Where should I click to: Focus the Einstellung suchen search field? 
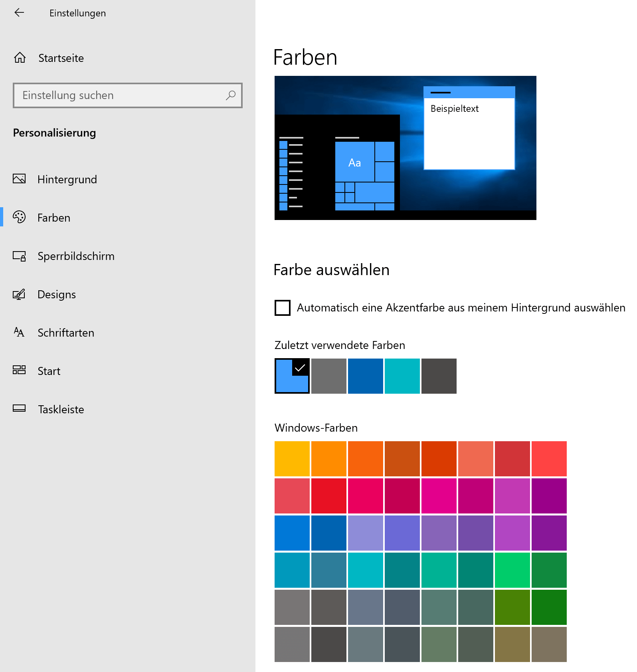[x=128, y=95]
